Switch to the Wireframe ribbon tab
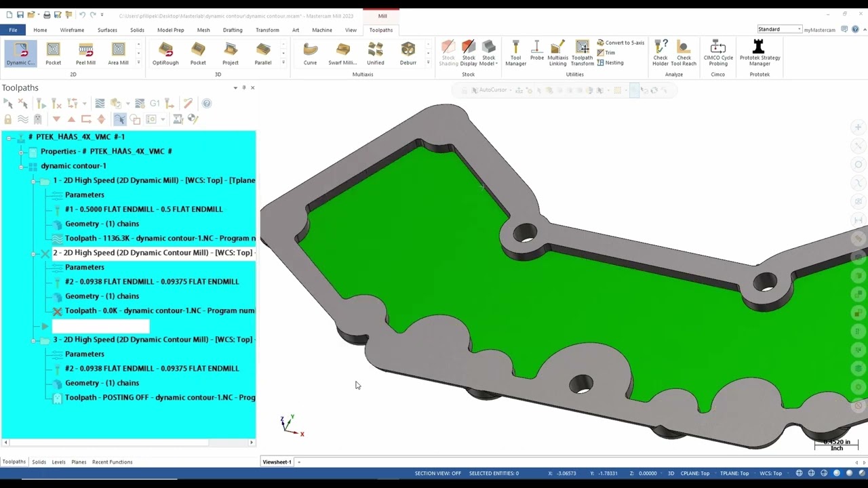This screenshot has height=488, width=868. [x=72, y=30]
